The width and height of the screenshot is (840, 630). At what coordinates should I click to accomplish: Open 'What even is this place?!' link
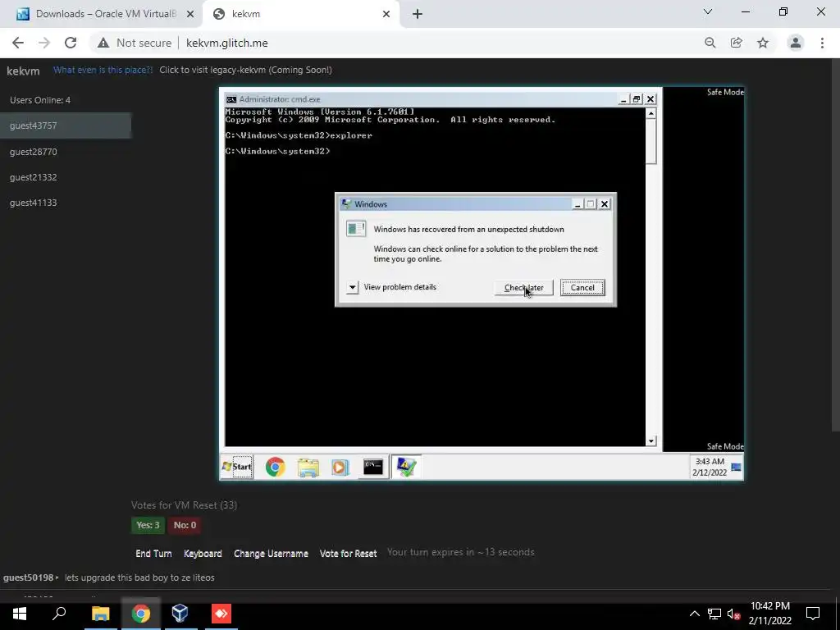click(x=103, y=70)
